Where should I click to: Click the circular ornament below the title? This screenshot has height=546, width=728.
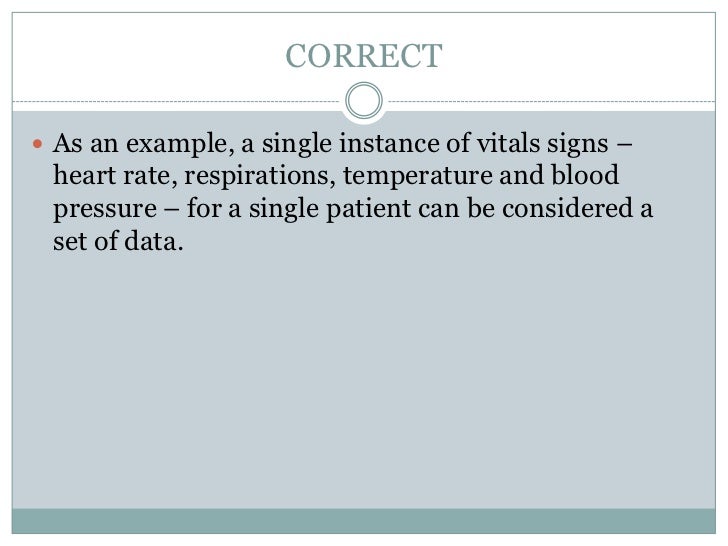364,101
